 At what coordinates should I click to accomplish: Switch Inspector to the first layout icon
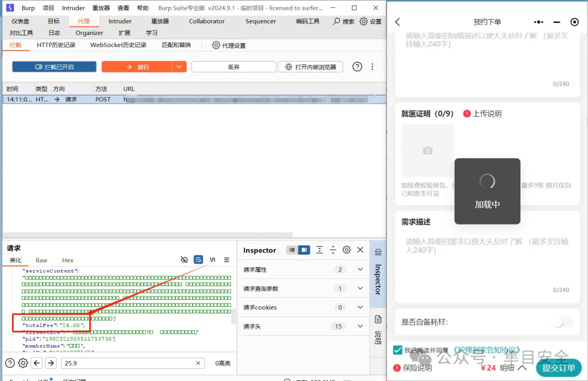pos(292,250)
